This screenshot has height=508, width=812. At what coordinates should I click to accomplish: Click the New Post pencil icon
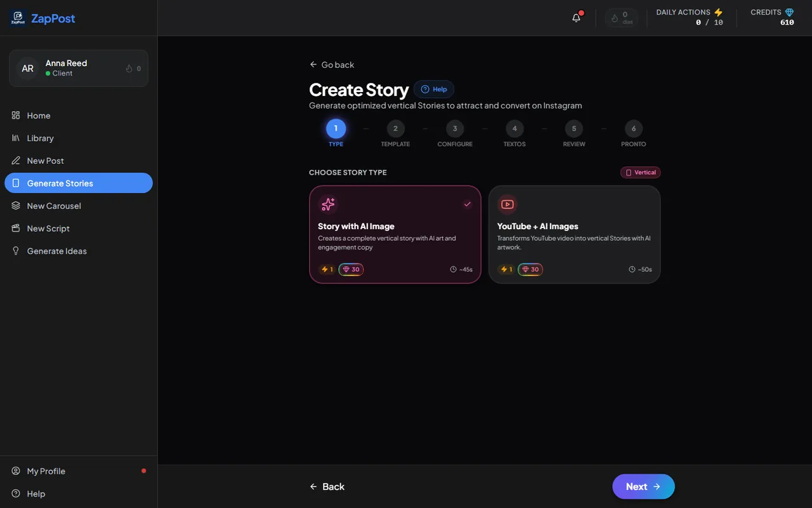point(16,161)
